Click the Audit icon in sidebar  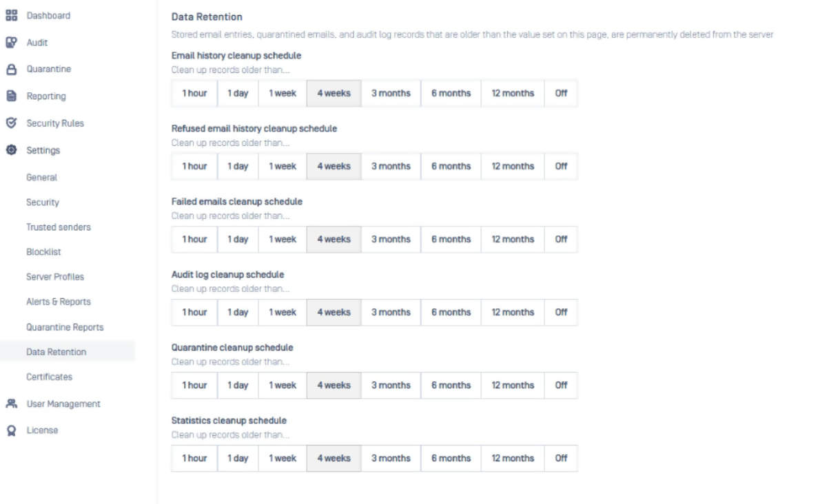click(10, 42)
